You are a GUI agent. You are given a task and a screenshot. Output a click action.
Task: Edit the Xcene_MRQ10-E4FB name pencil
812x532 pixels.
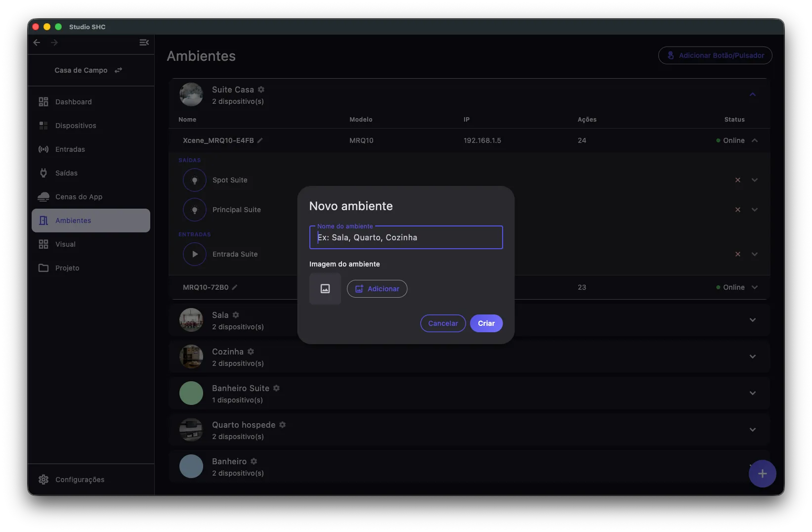click(260, 140)
